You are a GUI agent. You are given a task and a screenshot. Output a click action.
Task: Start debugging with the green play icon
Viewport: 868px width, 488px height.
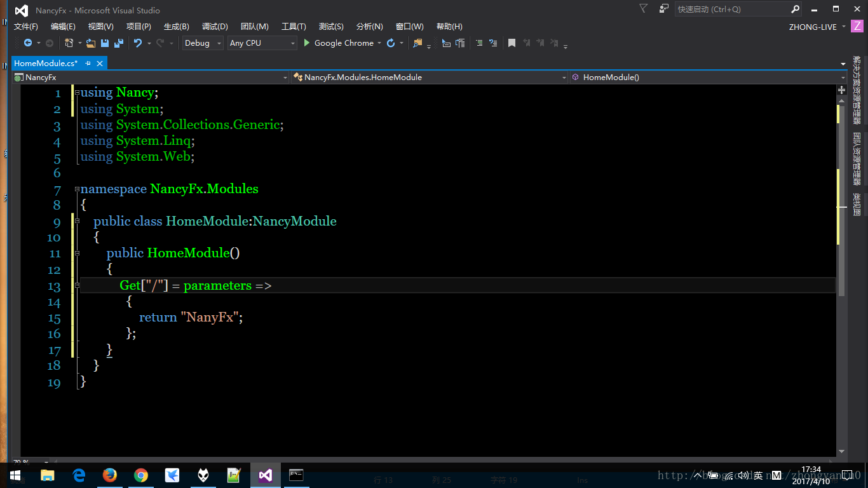pos(307,43)
